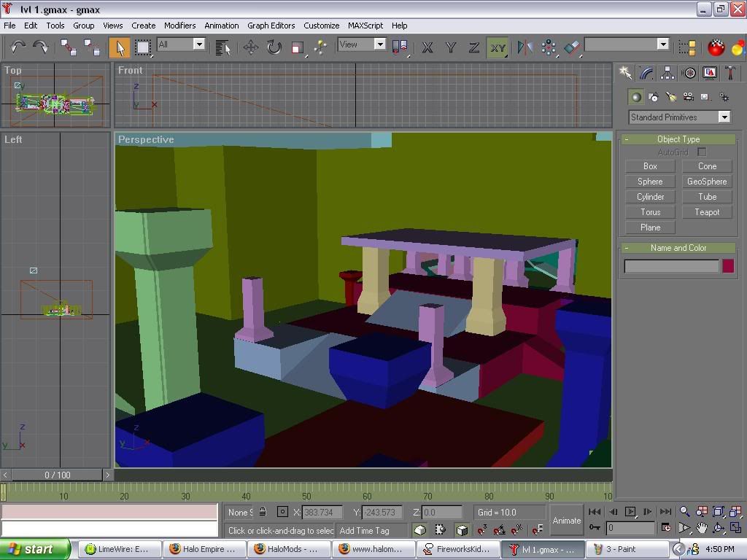Activate the Unlink Selection tool
Viewport: 747px width, 560px height.
[x=91, y=47]
